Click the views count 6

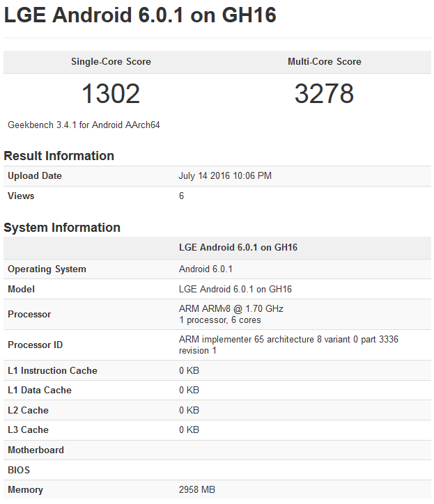[x=181, y=196]
